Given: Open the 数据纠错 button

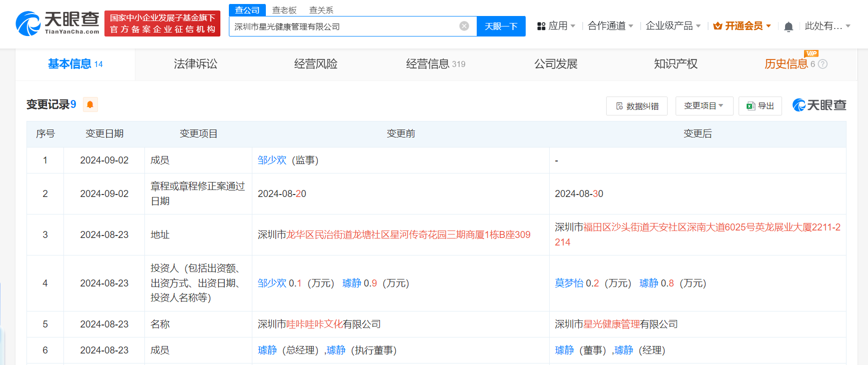Looking at the screenshot, I should point(637,106).
